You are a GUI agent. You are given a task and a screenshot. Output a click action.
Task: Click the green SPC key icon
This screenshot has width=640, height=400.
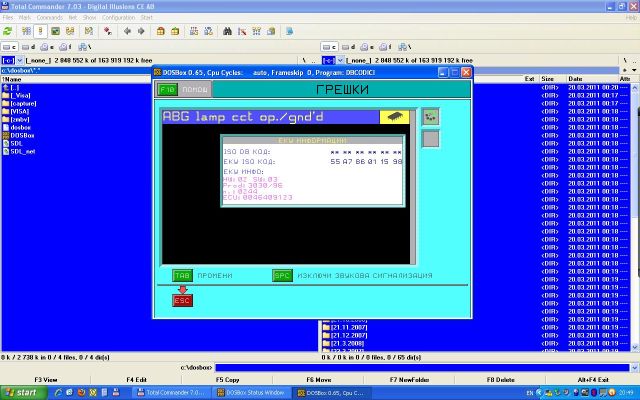(x=283, y=275)
